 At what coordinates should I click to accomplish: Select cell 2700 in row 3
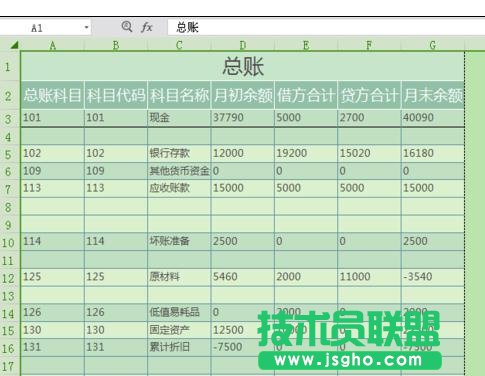coord(369,118)
